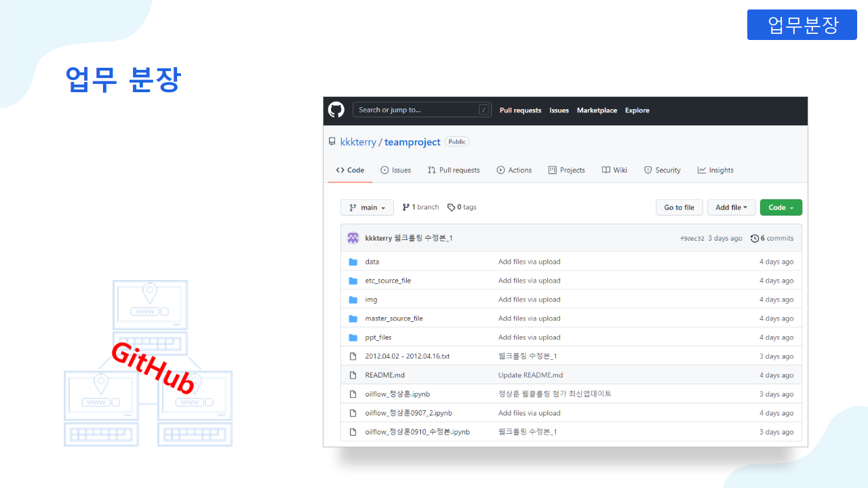Open the etc_source_file folder name
Screen dimensions: 868x488
[388, 281]
